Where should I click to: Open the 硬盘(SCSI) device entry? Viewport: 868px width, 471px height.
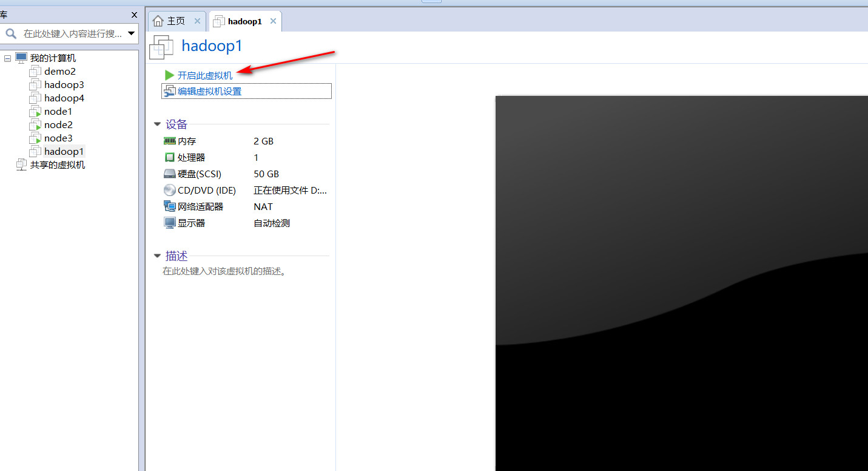coord(200,174)
